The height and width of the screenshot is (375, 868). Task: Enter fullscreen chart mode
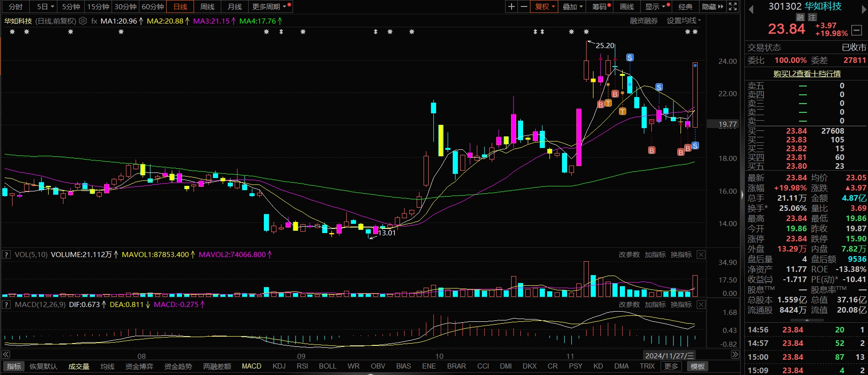pos(733,6)
